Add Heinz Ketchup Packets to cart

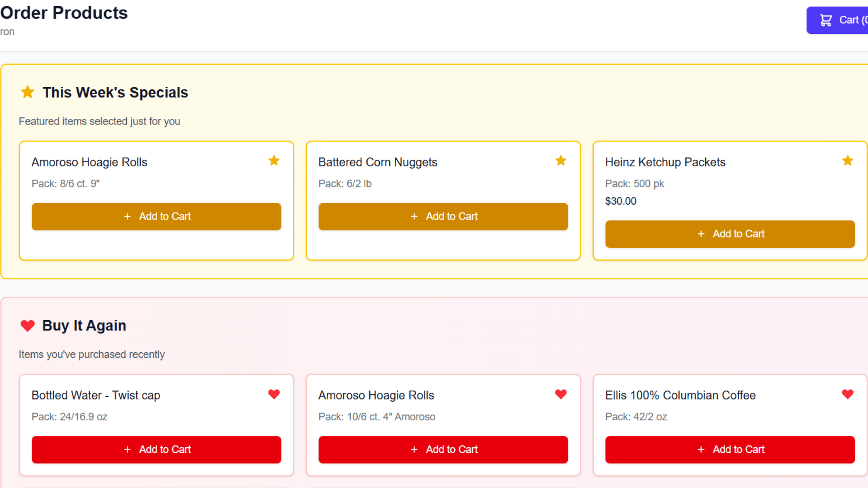tap(730, 234)
